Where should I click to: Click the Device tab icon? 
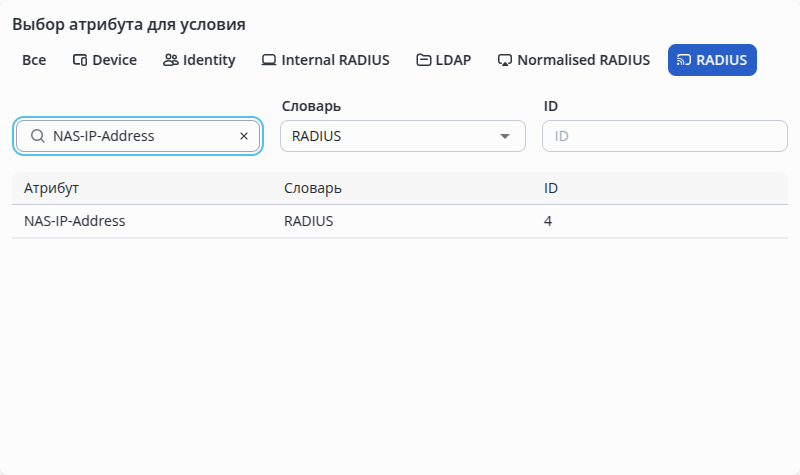click(80, 60)
